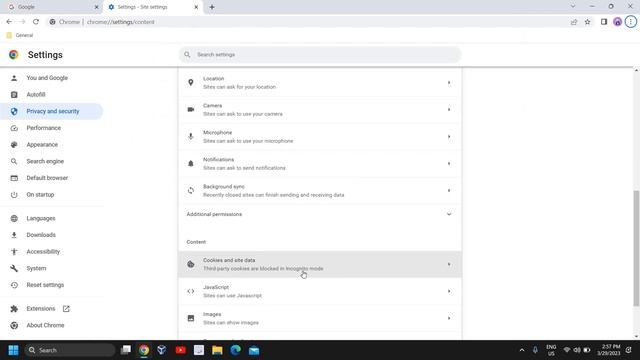Open Background sync settings arrow

[449, 191]
